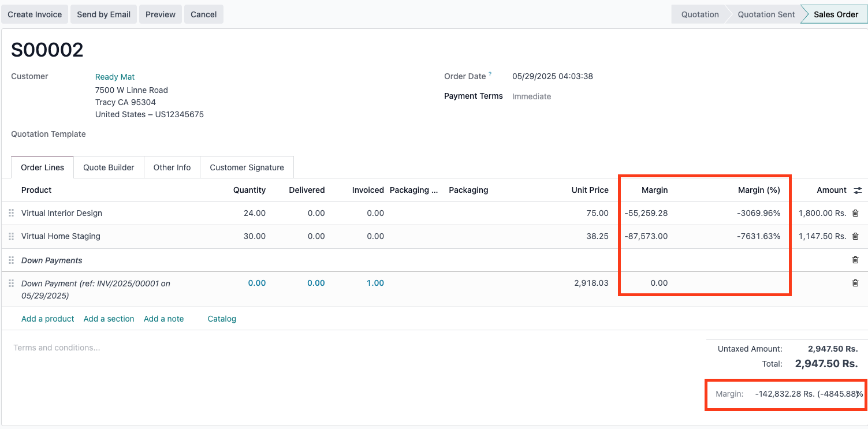
Task: Open the product Catalog
Action: point(222,319)
